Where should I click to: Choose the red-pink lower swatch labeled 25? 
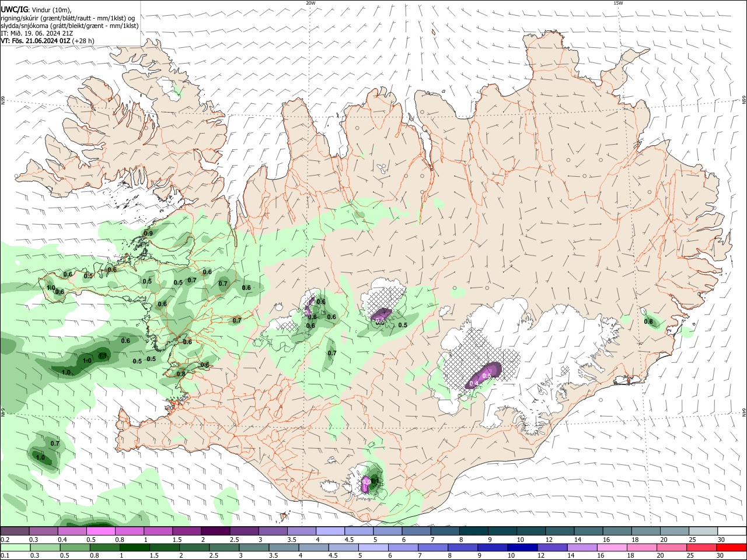click(701, 548)
